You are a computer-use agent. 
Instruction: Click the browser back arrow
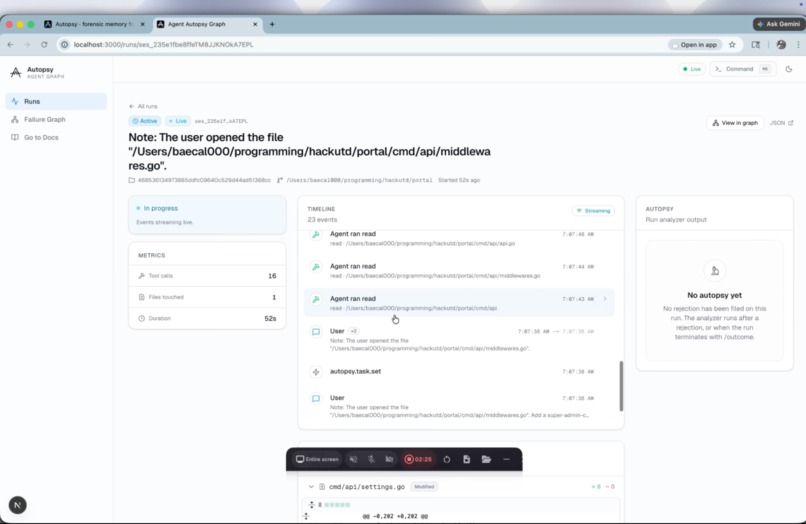pyautogui.click(x=10, y=45)
